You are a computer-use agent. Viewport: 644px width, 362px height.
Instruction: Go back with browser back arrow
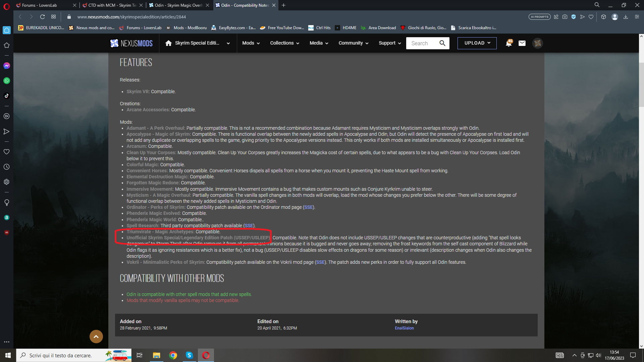[x=20, y=17]
